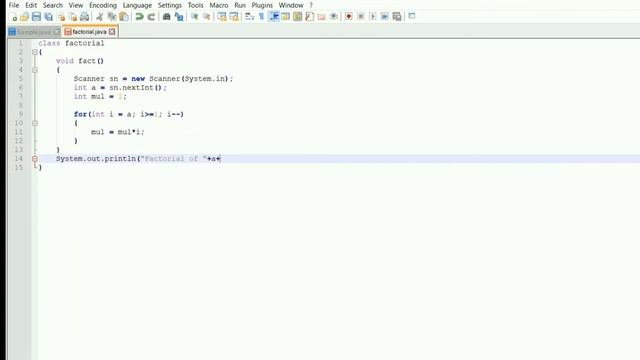Toggle synchronize horizontal scrolling
640x360 pixels.
tap(234, 17)
